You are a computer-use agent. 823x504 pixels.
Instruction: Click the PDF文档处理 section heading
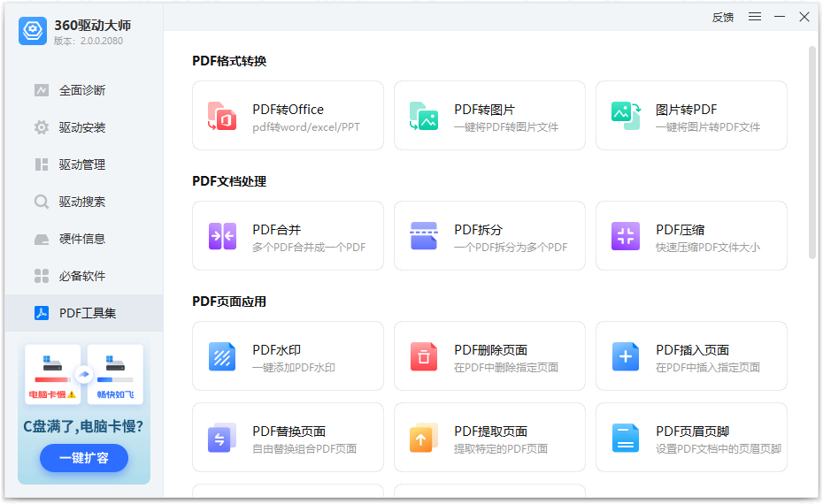pyautogui.click(x=229, y=181)
